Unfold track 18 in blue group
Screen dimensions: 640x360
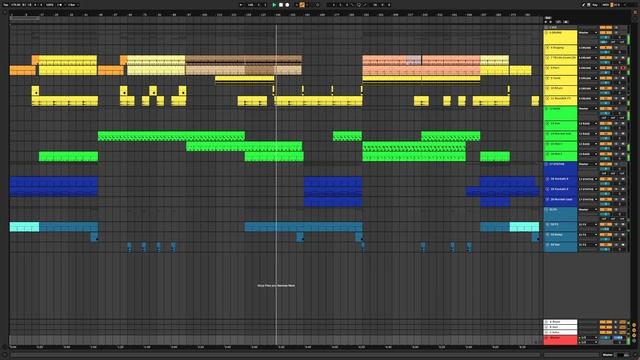pos(547,179)
